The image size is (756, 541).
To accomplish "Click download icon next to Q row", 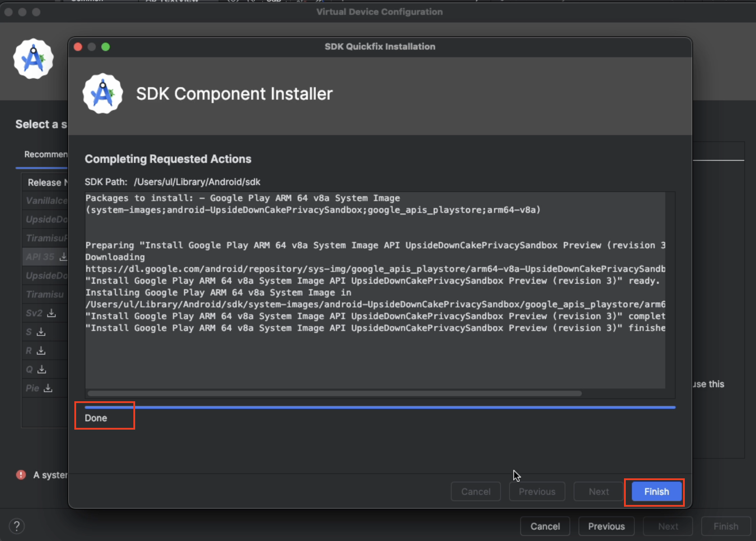I will pos(41,369).
